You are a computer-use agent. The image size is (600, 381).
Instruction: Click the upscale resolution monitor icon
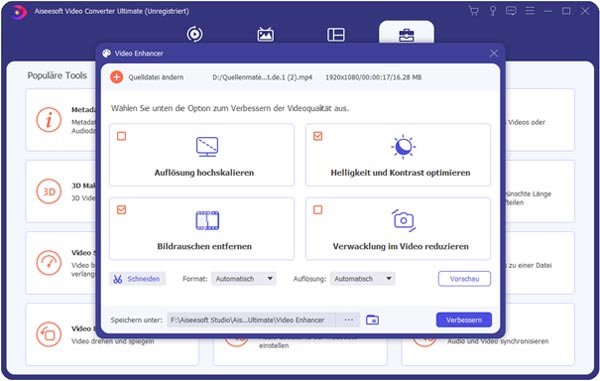(207, 147)
